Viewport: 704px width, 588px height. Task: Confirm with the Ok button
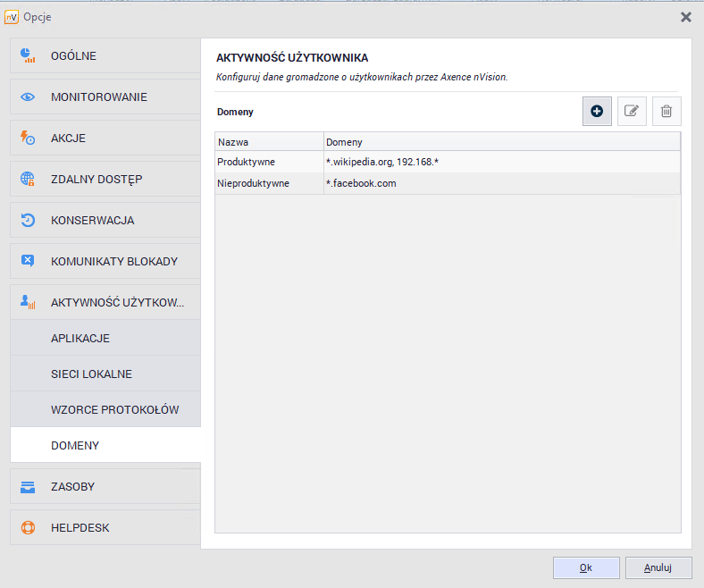(x=586, y=567)
